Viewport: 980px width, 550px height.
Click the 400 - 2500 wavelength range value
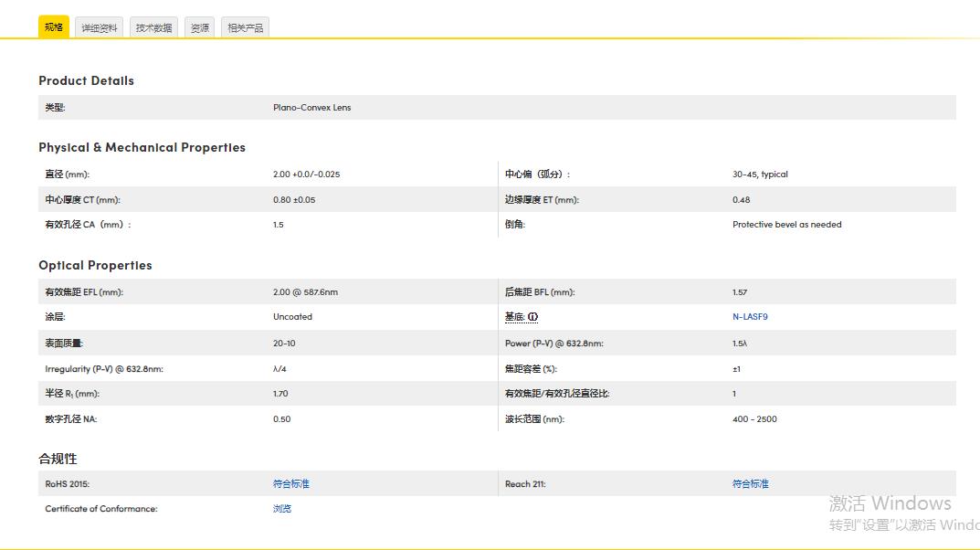point(754,419)
